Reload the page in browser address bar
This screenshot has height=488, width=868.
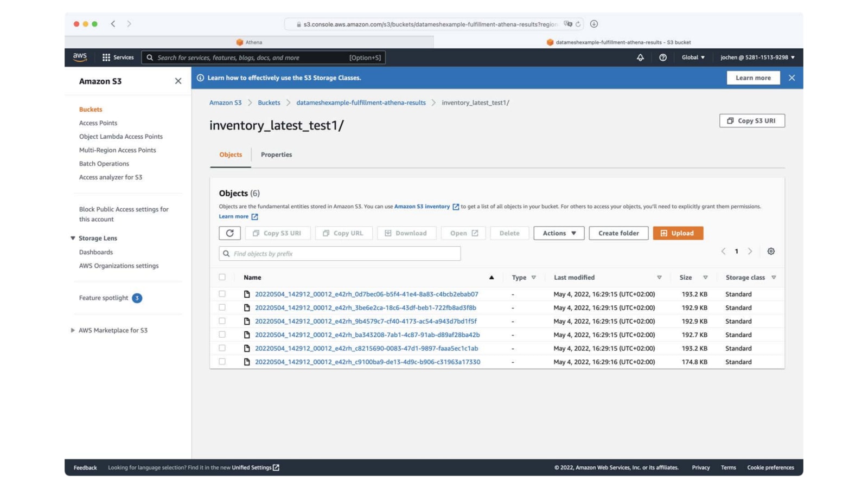pyautogui.click(x=578, y=24)
